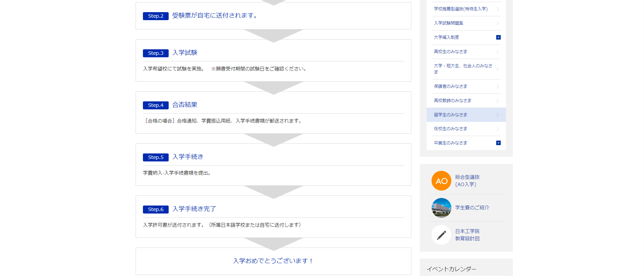
Task: Click the chevron beside 入学試験問題集
Action: coord(498,23)
